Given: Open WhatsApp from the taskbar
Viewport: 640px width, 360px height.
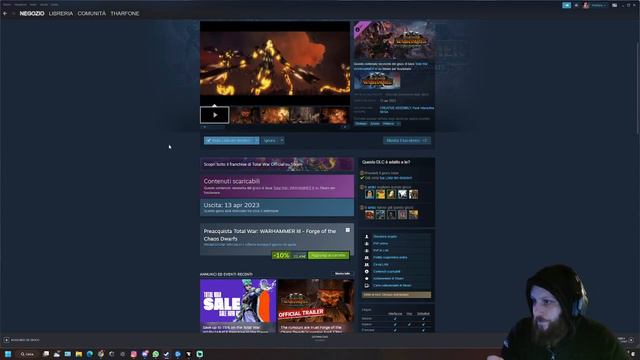Looking at the screenshot, I should [x=156, y=354].
